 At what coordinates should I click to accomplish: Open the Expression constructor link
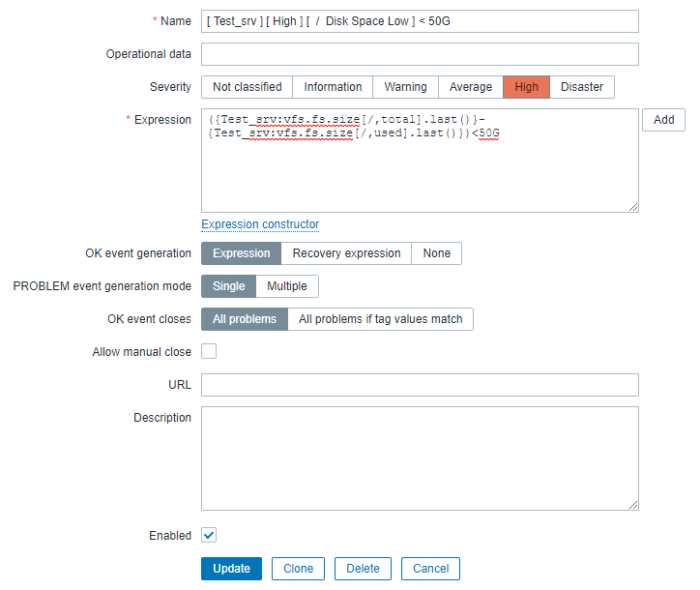tap(260, 224)
